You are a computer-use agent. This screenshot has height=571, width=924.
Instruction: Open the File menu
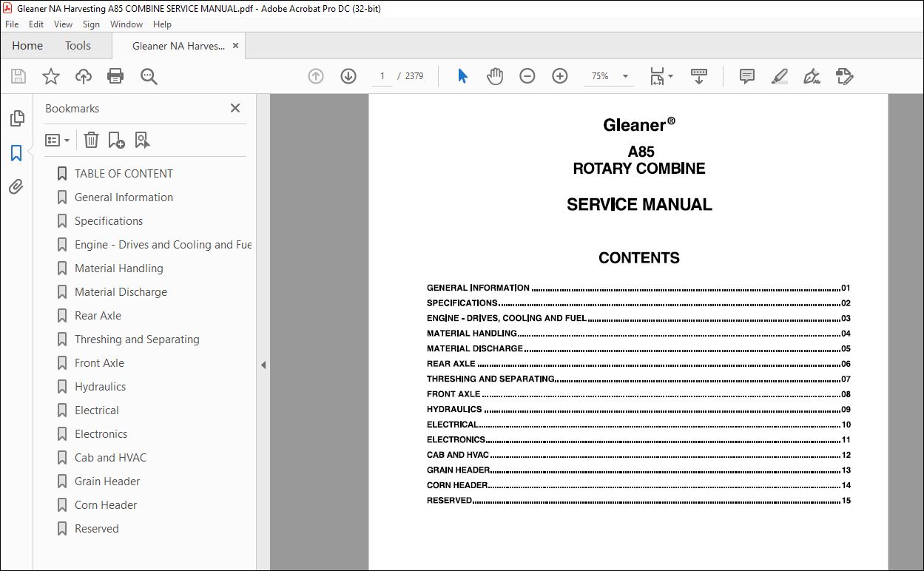[x=11, y=24]
